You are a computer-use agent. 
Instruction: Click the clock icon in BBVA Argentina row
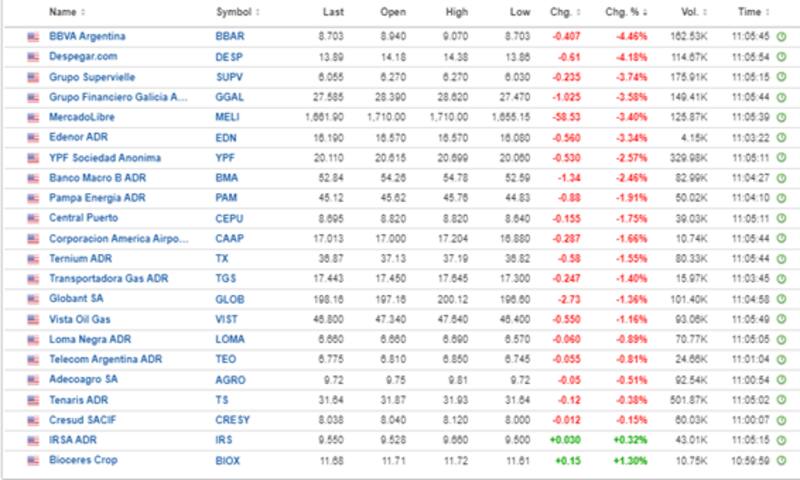[781, 36]
